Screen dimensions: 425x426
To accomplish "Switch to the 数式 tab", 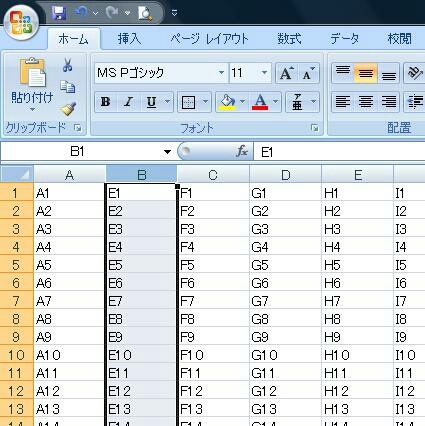I will [x=289, y=39].
